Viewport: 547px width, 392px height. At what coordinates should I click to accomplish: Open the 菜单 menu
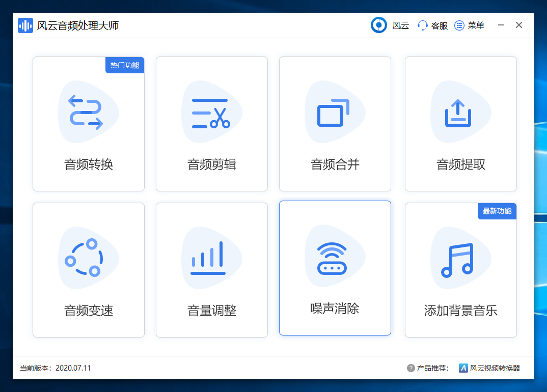tap(469, 25)
